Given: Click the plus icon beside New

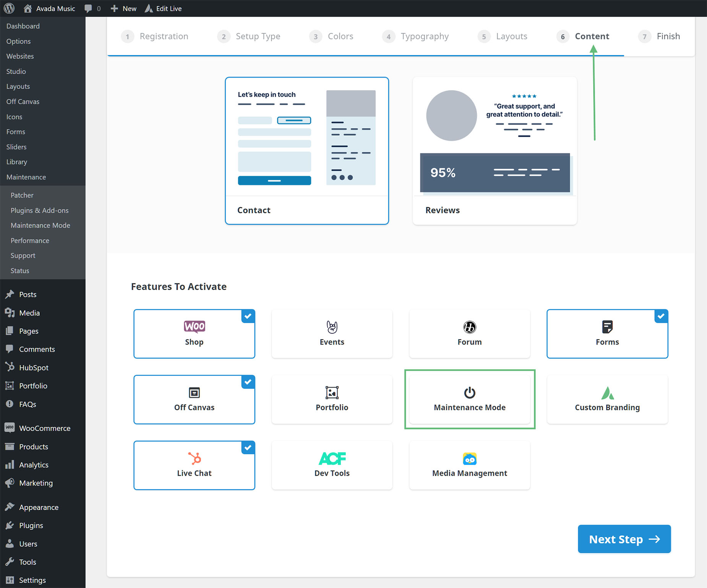Looking at the screenshot, I should point(114,8).
